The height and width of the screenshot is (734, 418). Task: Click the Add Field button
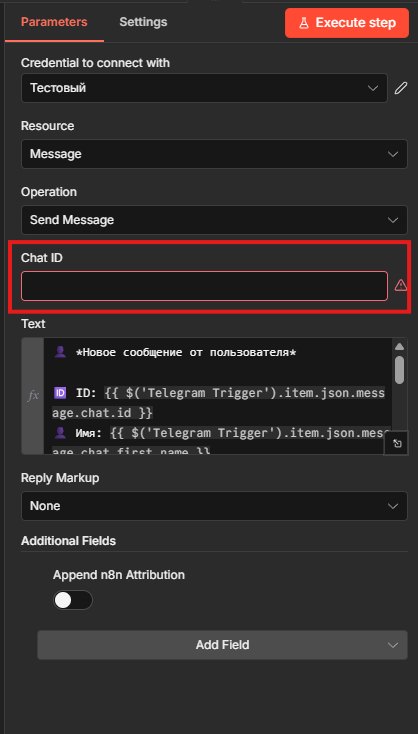[222, 645]
